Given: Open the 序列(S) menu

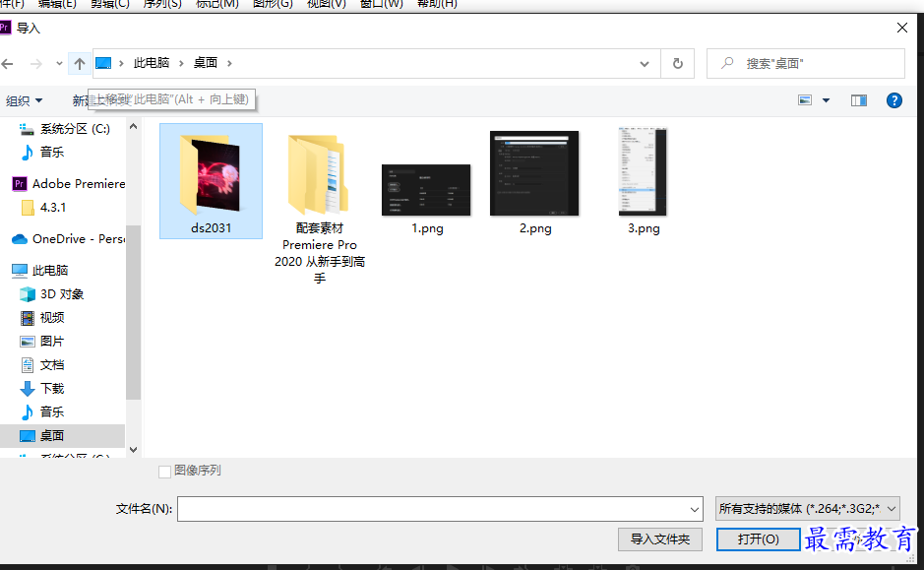Looking at the screenshot, I should [162, 4].
